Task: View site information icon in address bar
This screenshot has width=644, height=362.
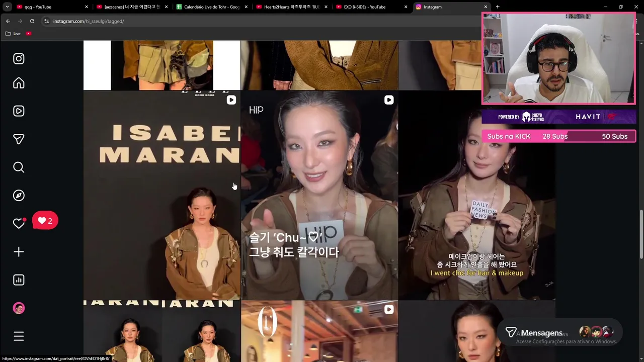Action: (x=46, y=21)
